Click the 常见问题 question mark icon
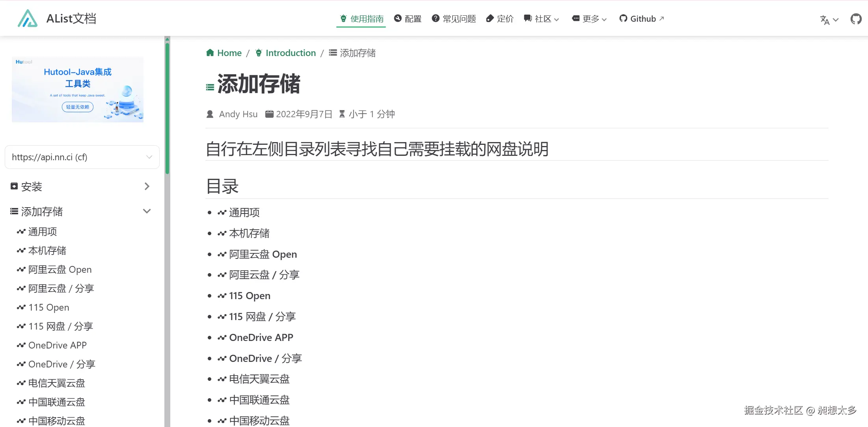 (x=436, y=19)
